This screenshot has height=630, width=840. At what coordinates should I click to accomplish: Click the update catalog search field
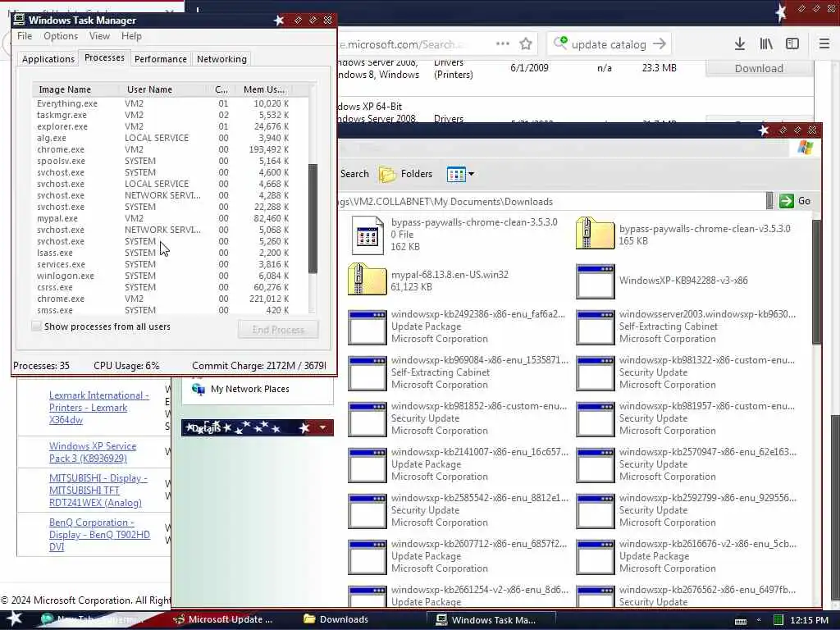click(x=609, y=44)
